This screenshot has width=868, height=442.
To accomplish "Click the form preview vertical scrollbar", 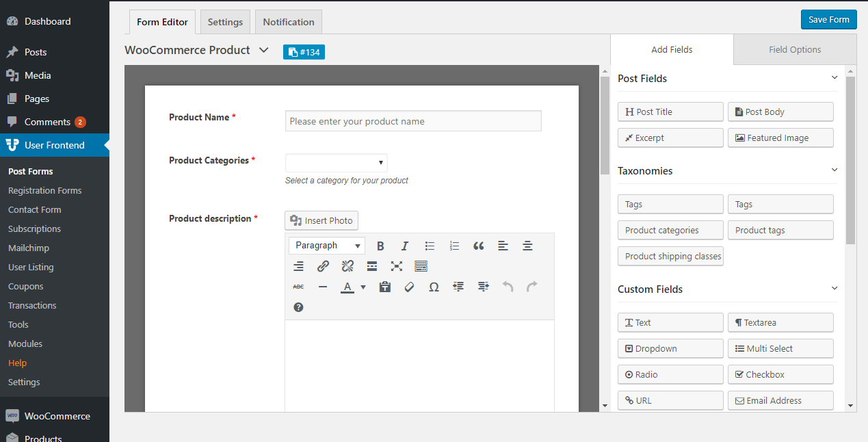I will coord(605,125).
